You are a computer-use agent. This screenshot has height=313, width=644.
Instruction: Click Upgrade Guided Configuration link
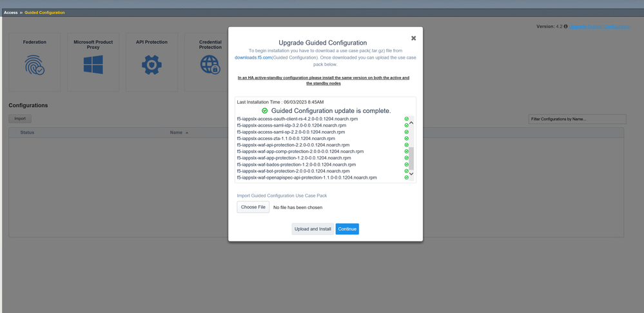(x=600, y=26)
